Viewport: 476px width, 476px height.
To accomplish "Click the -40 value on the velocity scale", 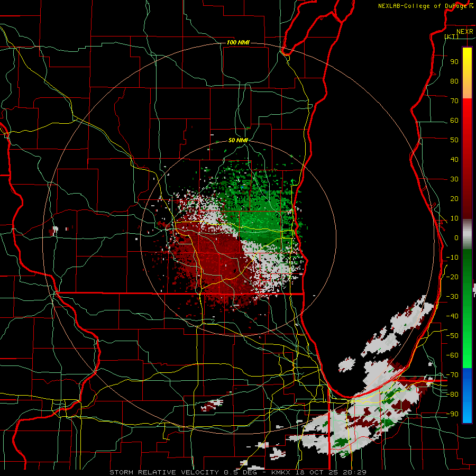I will (x=452, y=316).
